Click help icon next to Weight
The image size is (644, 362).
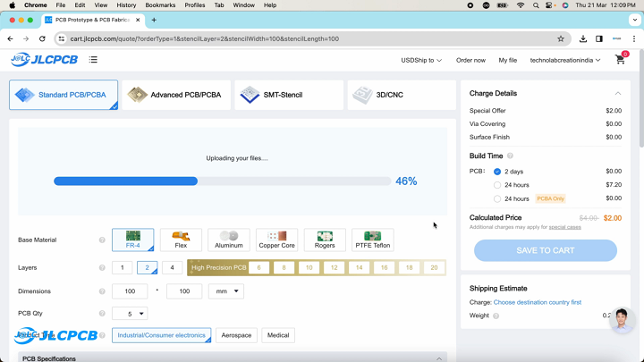pos(496,316)
